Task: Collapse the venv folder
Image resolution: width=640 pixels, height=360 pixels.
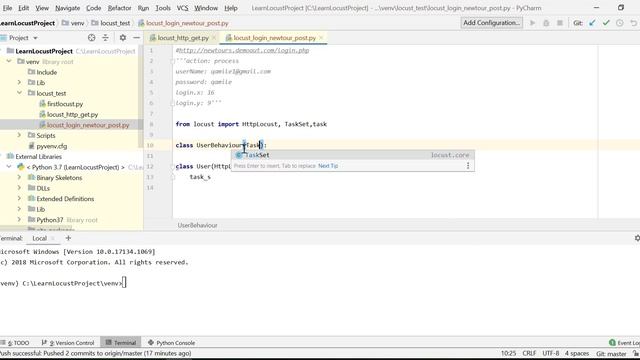Action: point(9,62)
